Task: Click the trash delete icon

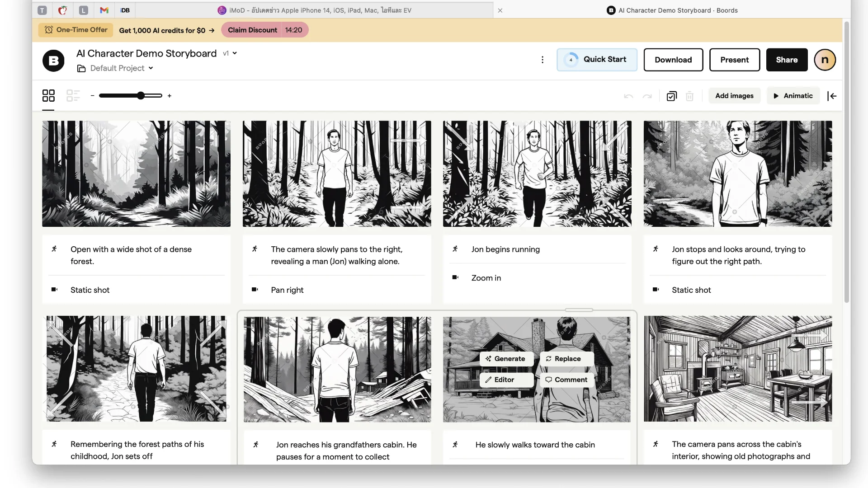Action: point(689,96)
